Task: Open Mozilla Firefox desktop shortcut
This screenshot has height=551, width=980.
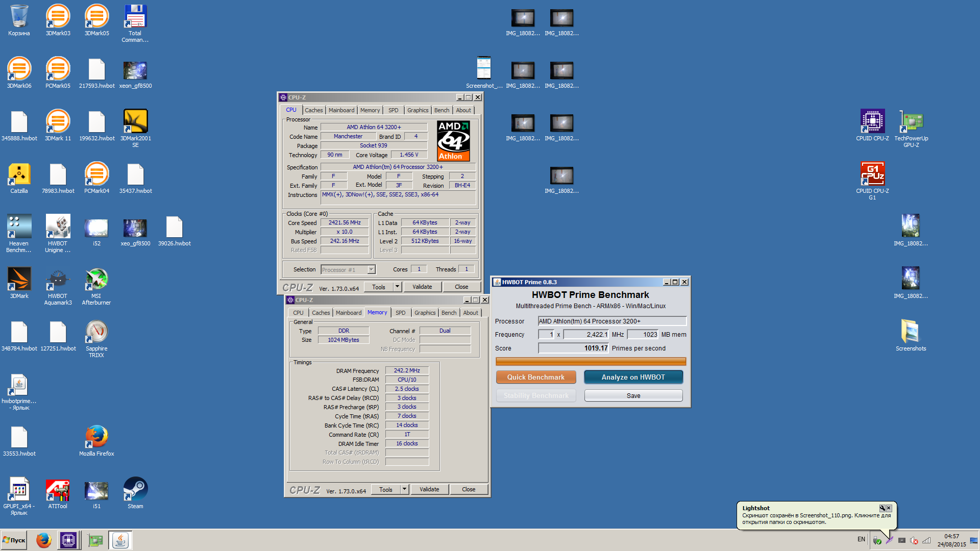Action: coord(96,441)
